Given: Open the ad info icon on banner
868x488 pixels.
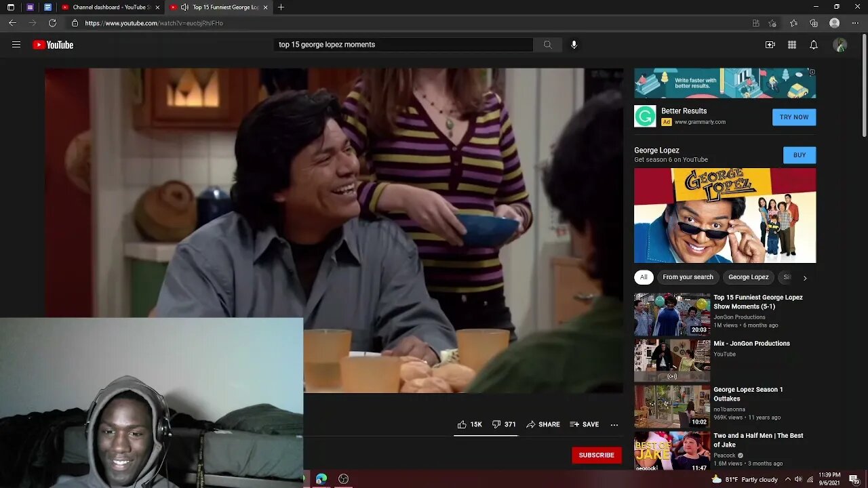Looking at the screenshot, I should coord(812,72).
